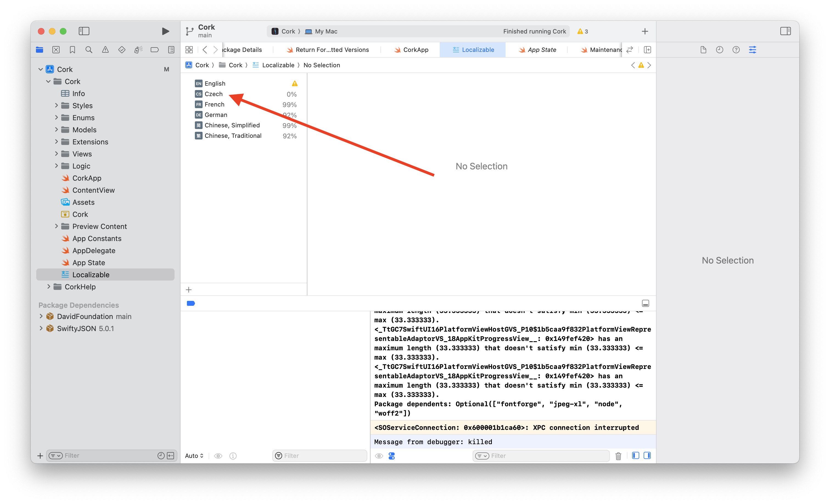Open the Find navigator magnifier icon
The width and height of the screenshot is (830, 504).
click(89, 50)
